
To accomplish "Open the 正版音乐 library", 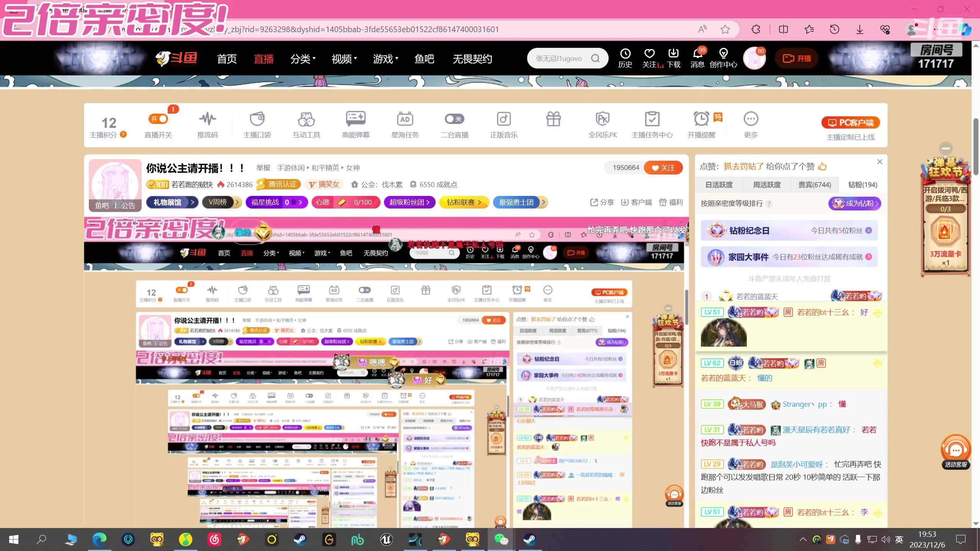I will click(x=503, y=124).
